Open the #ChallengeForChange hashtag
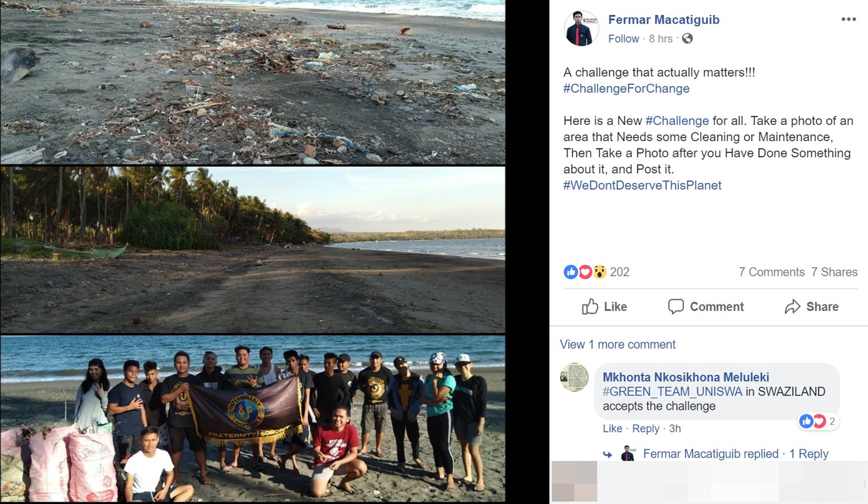The image size is (868, 504). tap(626, 89)
